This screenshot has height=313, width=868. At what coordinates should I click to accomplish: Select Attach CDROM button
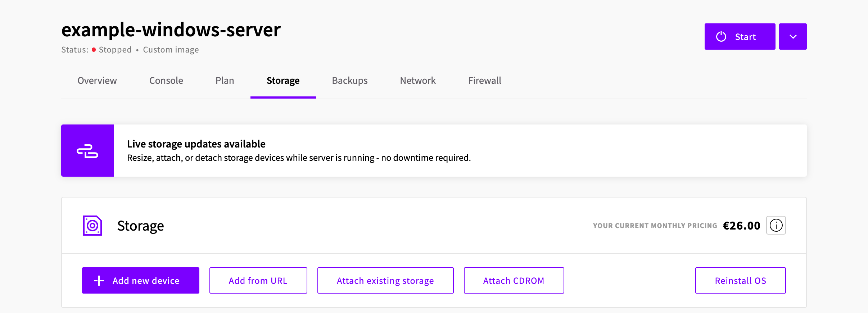pos(514,281)
